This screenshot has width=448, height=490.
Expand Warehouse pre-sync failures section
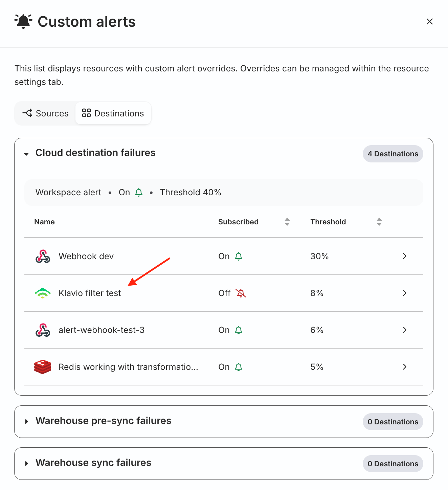click(x=26, y=422)
